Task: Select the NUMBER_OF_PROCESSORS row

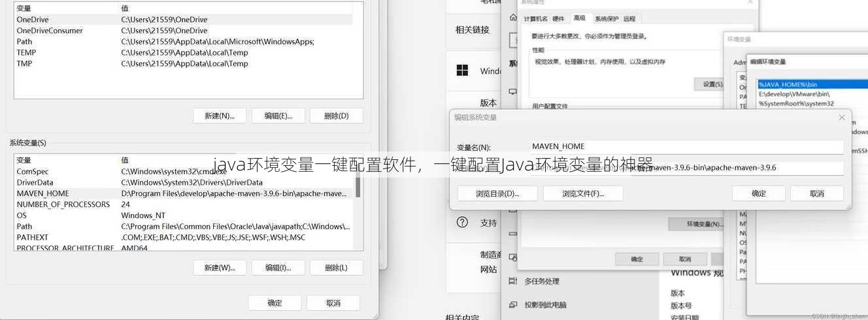Action: pos(184,204)
